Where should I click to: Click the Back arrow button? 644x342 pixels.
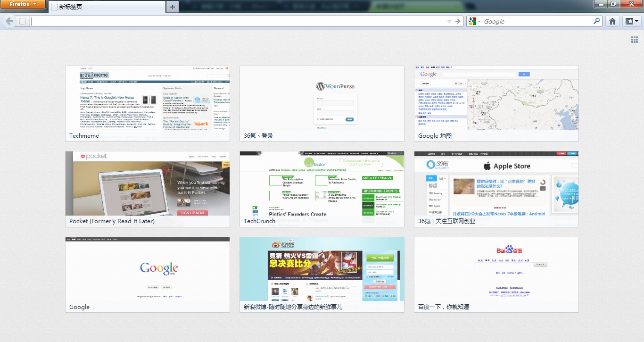pos(9,21)
